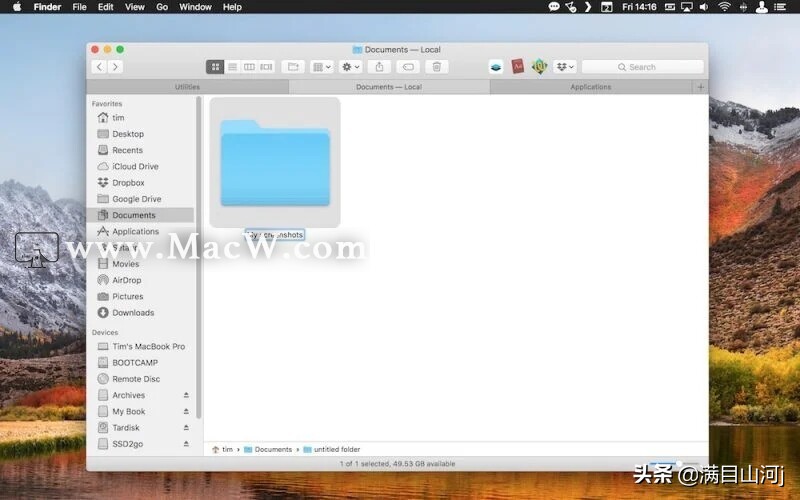Screen dimensions: 800x500
Task: Click the Delete trash toolbar button
Action: point(437,67)
